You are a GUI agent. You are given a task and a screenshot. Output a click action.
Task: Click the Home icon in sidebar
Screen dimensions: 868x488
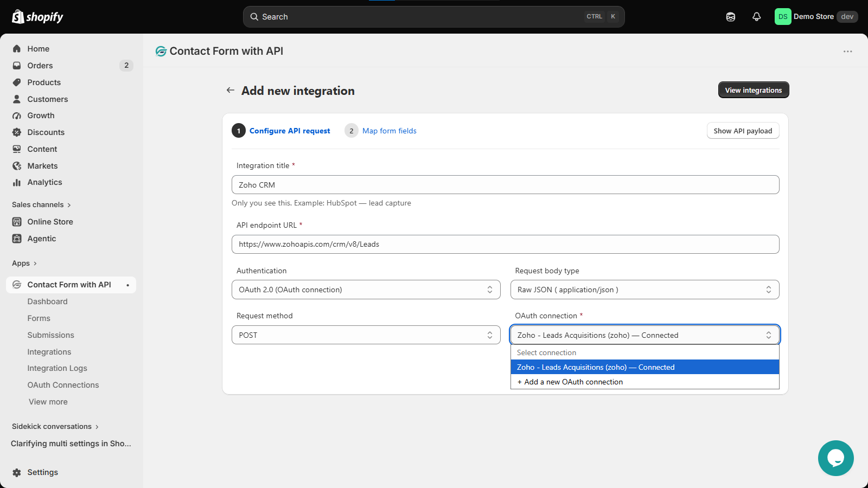point(17,49)
